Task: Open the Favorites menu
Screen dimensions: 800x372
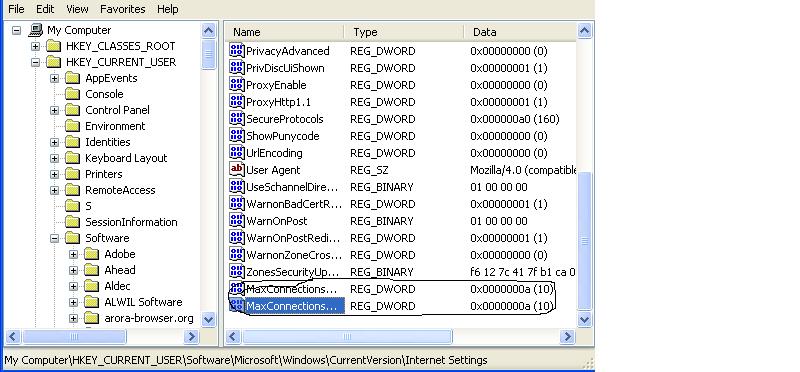Action: [122, 9]
